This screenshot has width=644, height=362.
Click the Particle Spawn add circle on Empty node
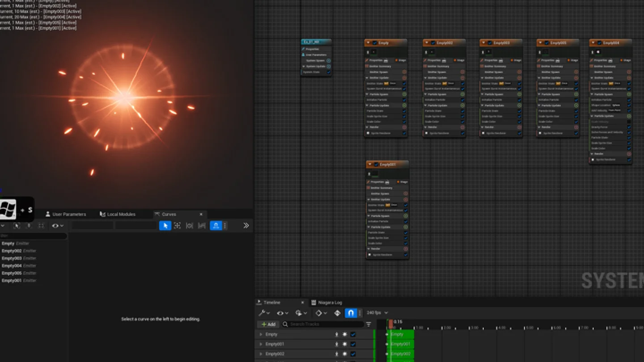404,94
